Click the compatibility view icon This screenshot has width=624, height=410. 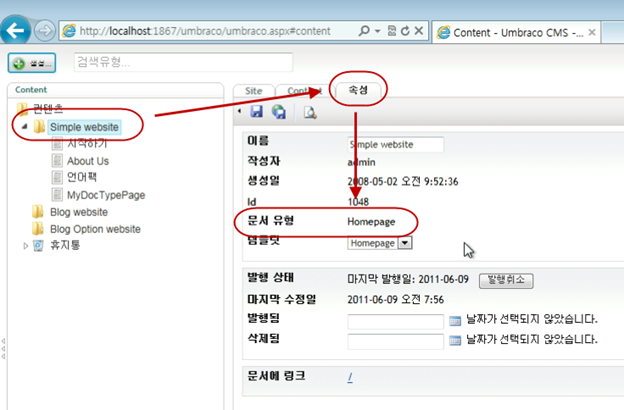point(392,31)
